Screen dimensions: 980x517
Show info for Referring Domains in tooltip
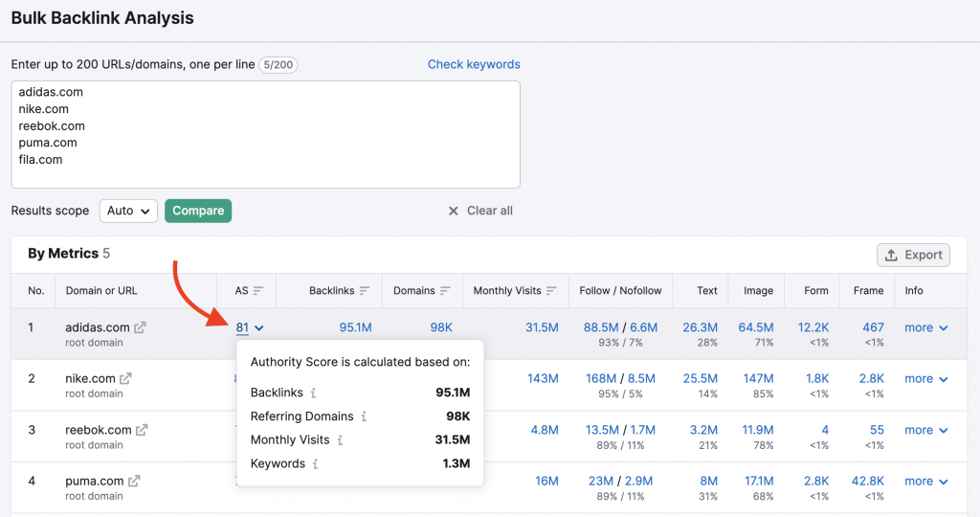[364, 416]
